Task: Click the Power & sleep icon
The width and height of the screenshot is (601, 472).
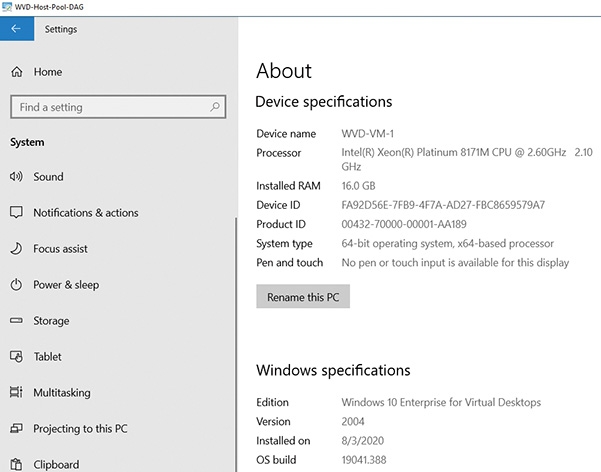Action: point(16,285)
